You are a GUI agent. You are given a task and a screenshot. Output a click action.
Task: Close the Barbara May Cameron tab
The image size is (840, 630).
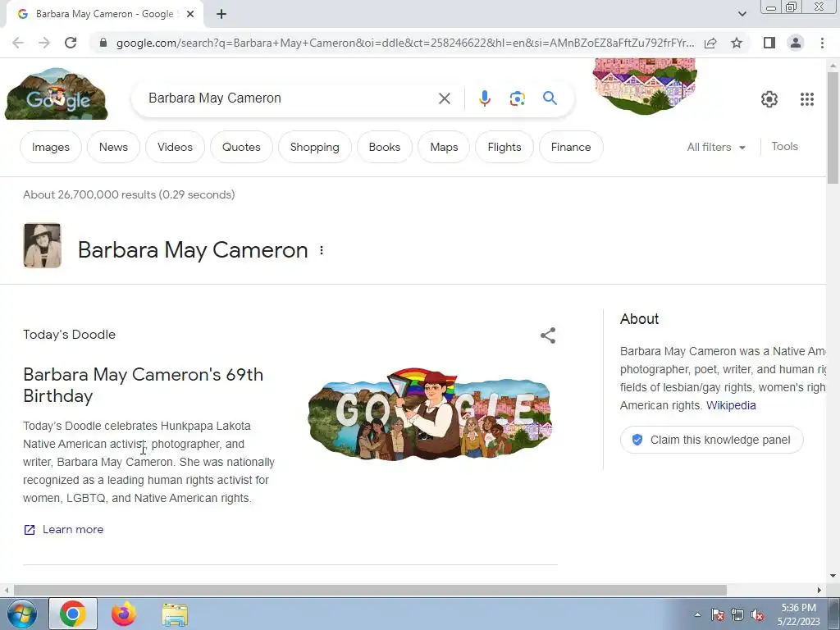pos(190,15)
